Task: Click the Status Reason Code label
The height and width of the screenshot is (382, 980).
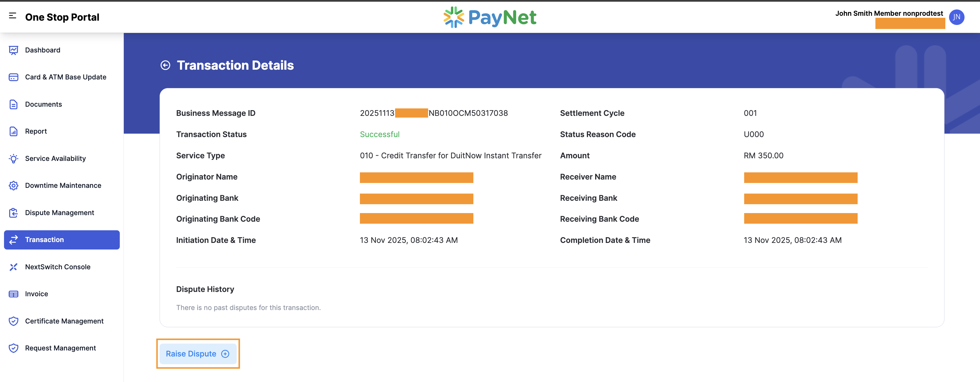Action: (598, 135)
